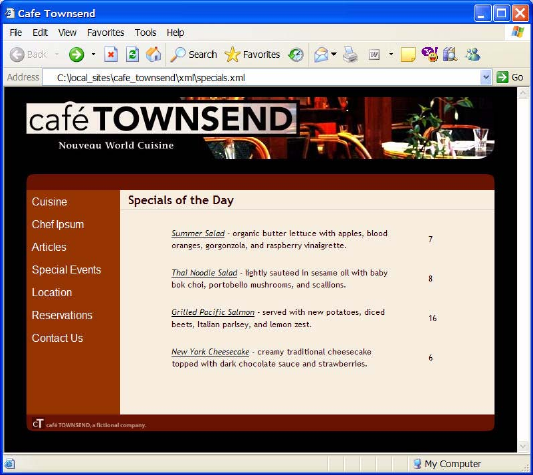Open the History clock icon
This screenshot has width=533, height=475.
coord(296,54)
